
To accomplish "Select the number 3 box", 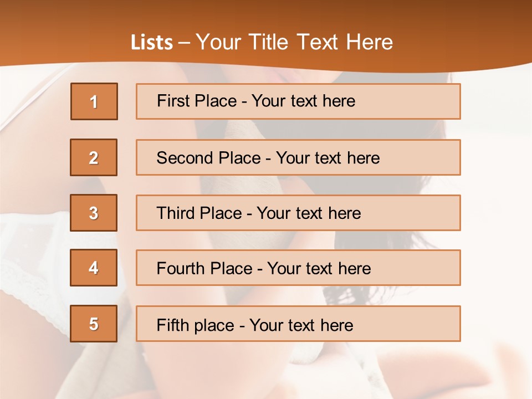I will (x=94, y=213).
